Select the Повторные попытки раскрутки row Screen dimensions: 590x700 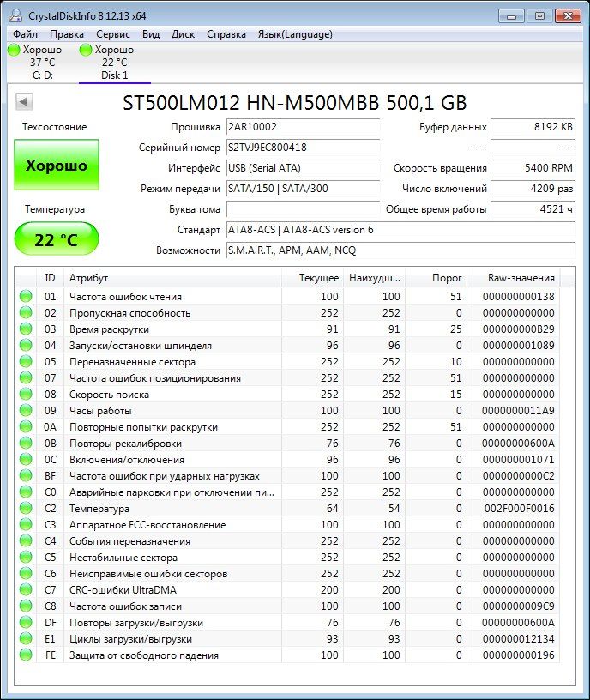point(288,427)
